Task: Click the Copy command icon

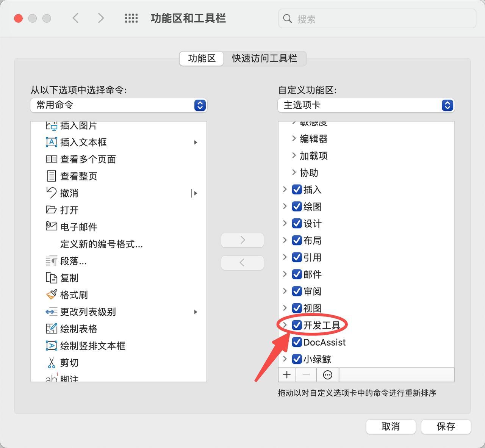Action: coord(51,278)
